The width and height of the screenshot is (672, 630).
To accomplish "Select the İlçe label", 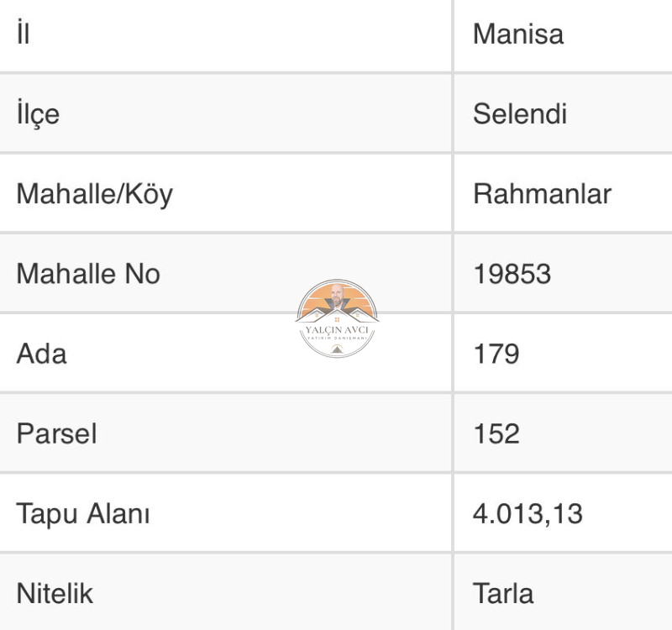I will click(38, 114).
